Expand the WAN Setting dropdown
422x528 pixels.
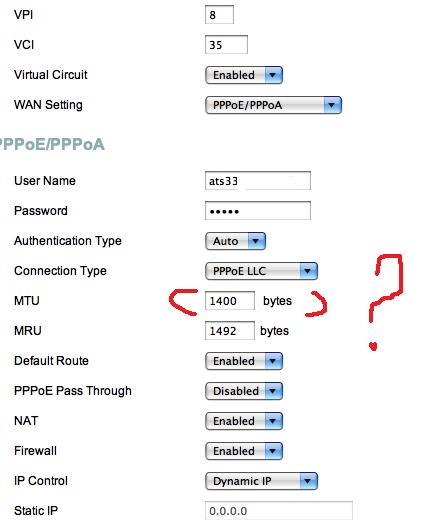coord(273,105)
